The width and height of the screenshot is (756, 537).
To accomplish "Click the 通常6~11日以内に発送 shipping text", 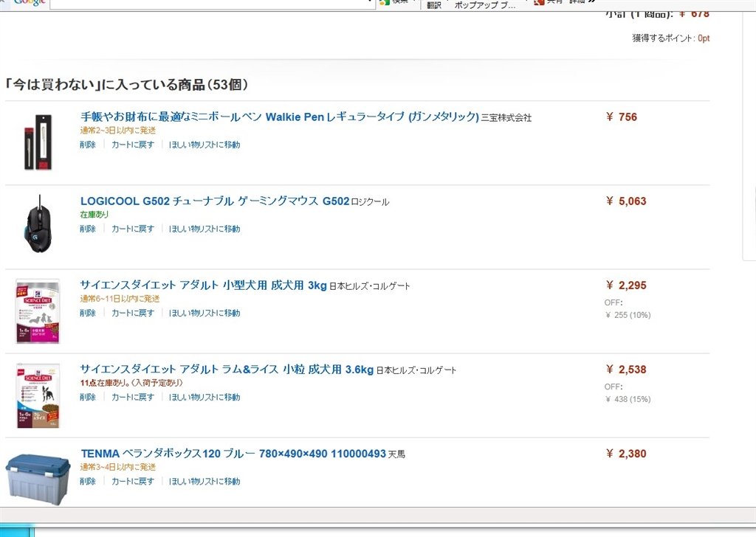I will click(120, 299).
